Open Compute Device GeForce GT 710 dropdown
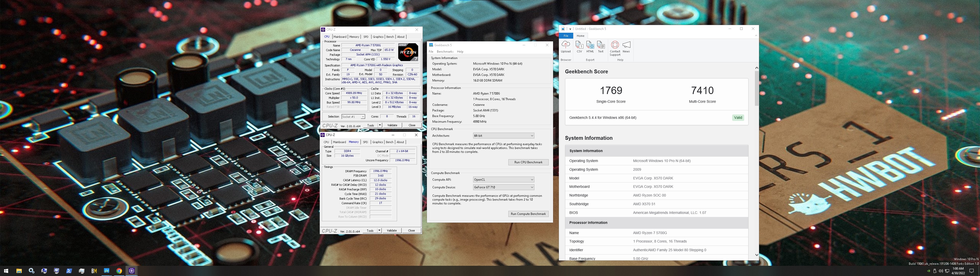The image size is (980, 276). (503, 187)
